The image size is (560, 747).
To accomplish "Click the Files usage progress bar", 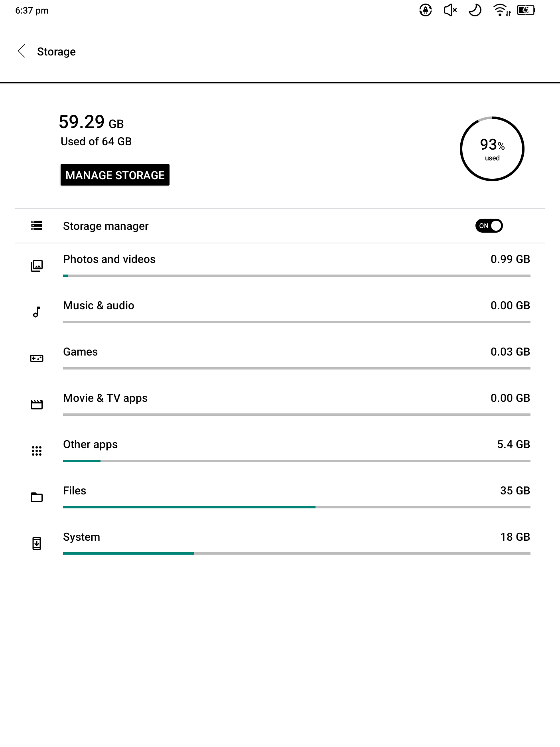I will [296, 507].
